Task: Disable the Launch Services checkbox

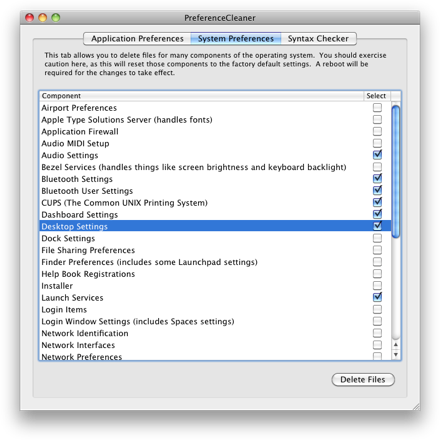Action: click(377, 297)
